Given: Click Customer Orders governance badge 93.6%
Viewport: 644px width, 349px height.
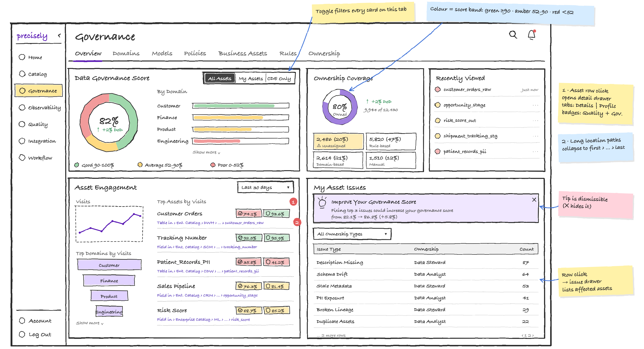Looking at the screenshot, I should (276, 213).
